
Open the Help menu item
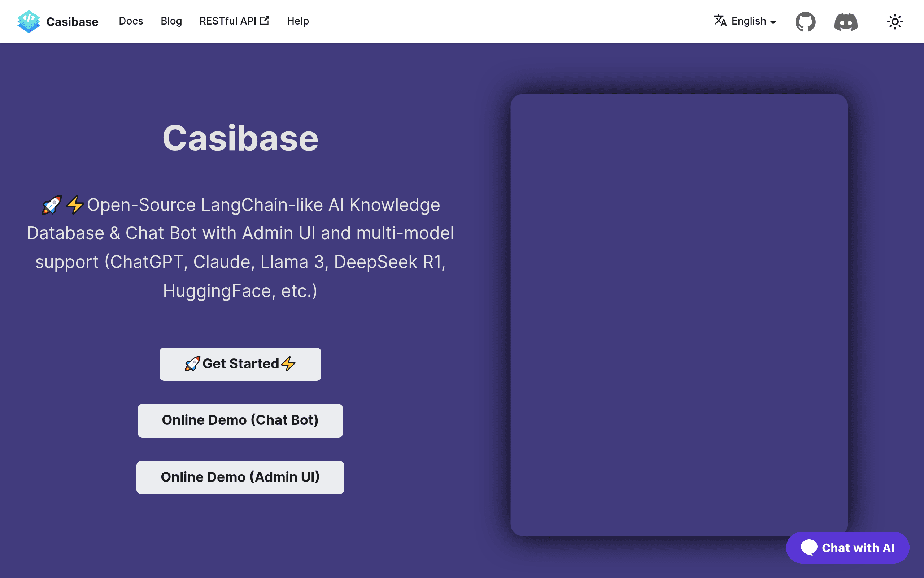click(298, 21)
